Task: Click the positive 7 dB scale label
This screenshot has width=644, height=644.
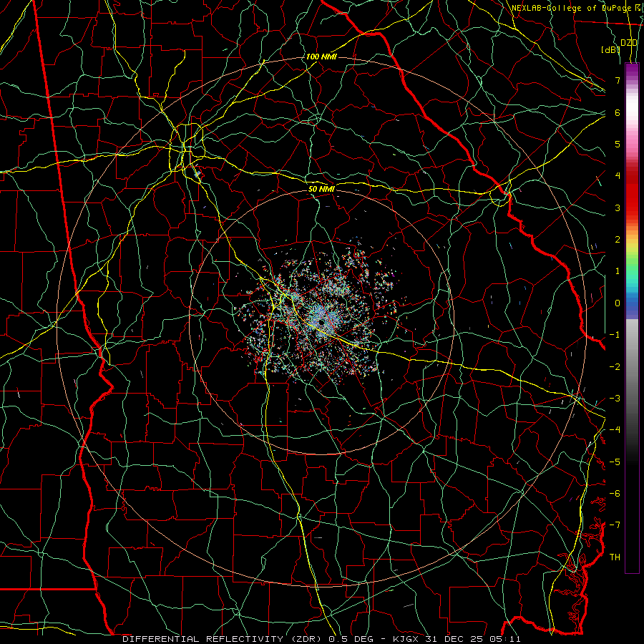Action: (618, 80)
